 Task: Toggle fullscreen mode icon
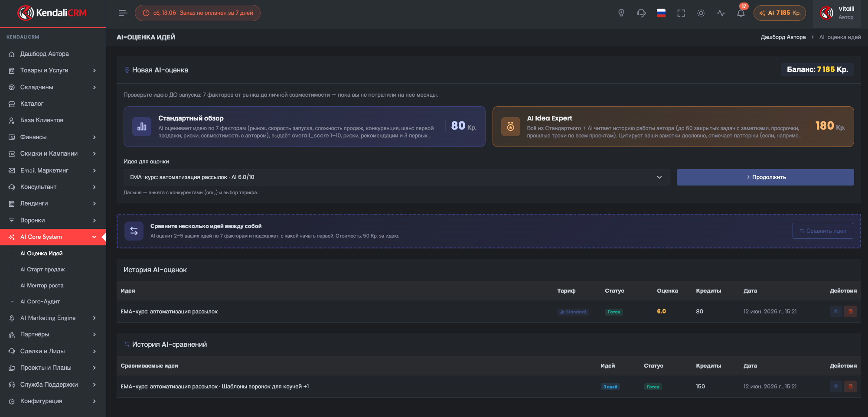click(x=681, y=13)
